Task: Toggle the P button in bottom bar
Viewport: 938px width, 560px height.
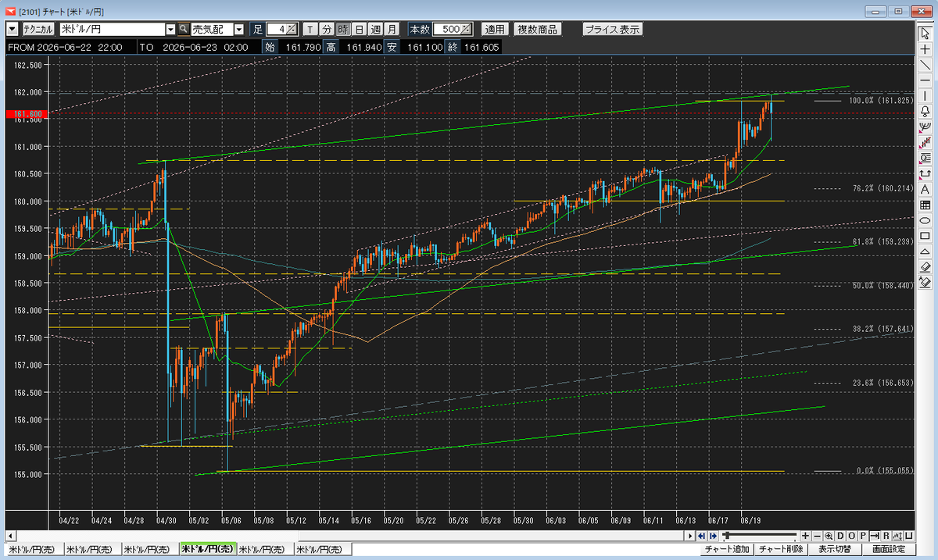Action: (x=863, y=536)
